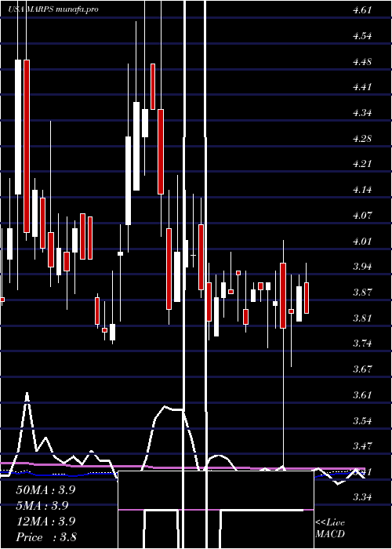This screenshot has height=549, width=392.
Task: Click the '5MA : 3.9' indicator text
Action: pos(42,506)
